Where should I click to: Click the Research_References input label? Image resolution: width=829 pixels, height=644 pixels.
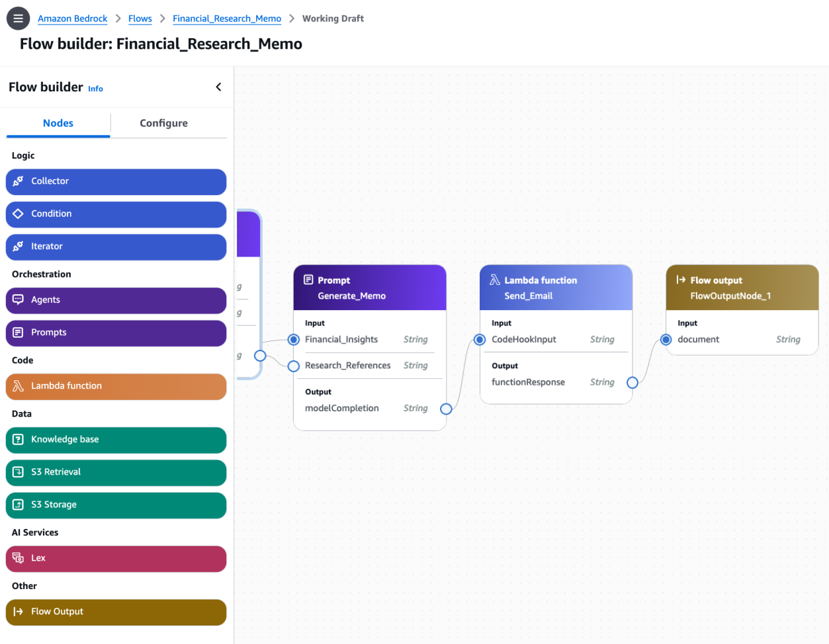(x=348, y=365)
